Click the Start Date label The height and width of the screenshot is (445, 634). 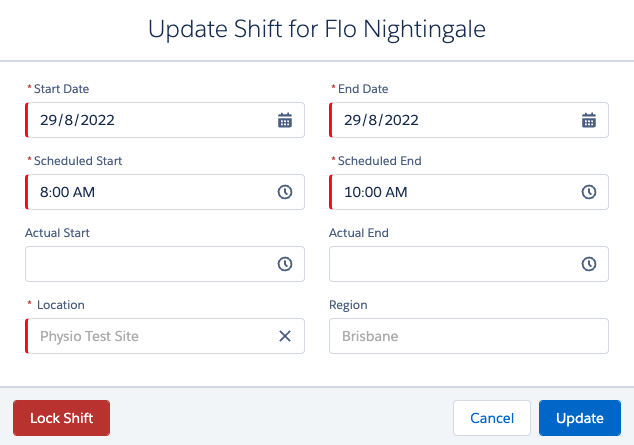tap(61, 89)
